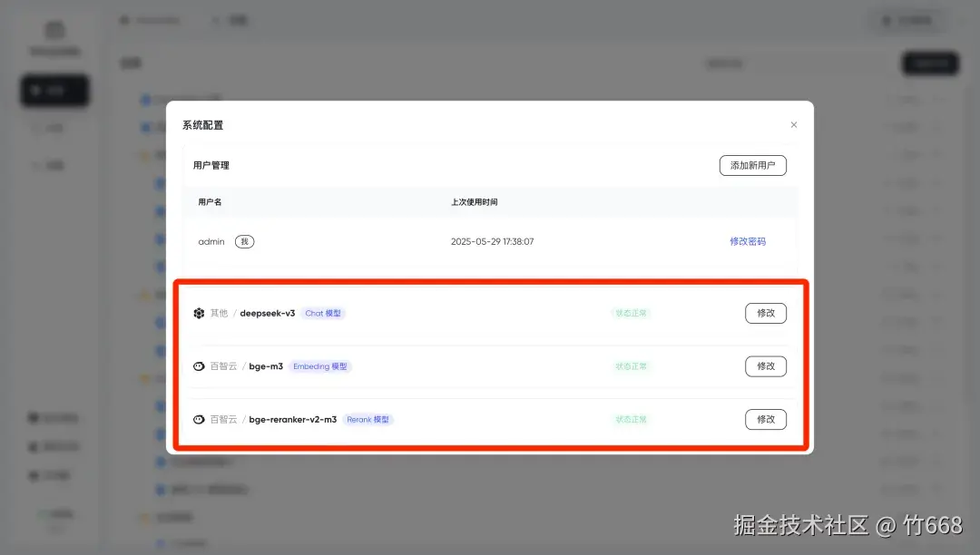Click the bge-reranker-v2-m3 model name

point(293,420)
